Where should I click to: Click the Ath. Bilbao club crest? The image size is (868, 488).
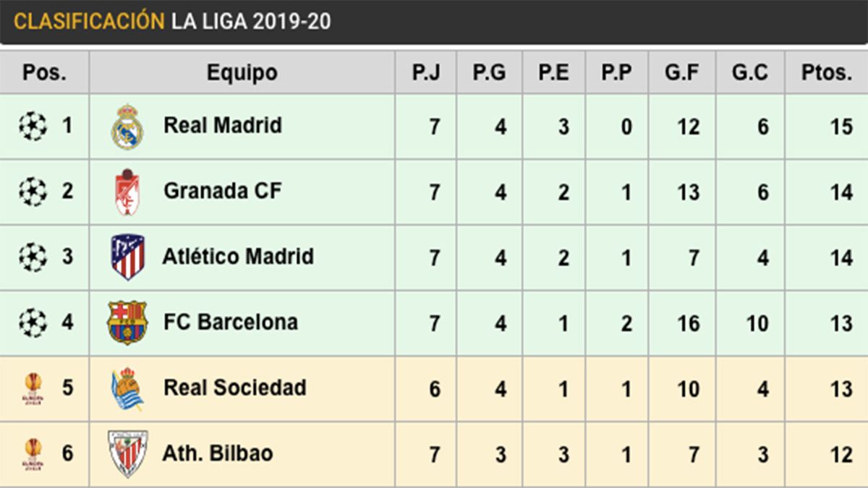[x=127, y=454]
